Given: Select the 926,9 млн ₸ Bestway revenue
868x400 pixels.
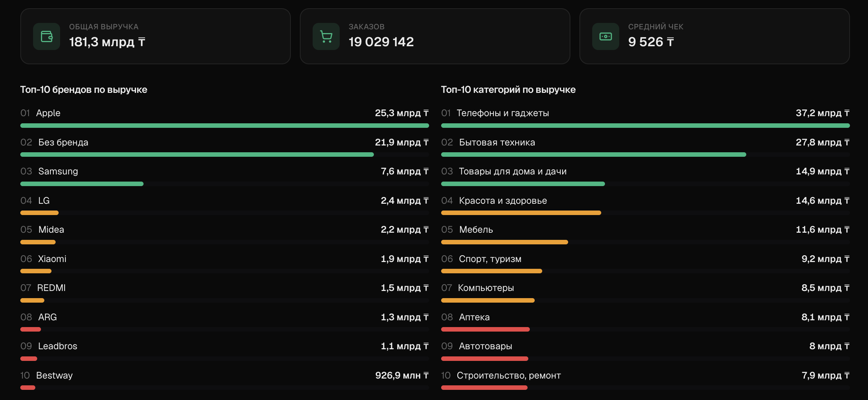Looking at the screenshot, I should tap(402, 375).
